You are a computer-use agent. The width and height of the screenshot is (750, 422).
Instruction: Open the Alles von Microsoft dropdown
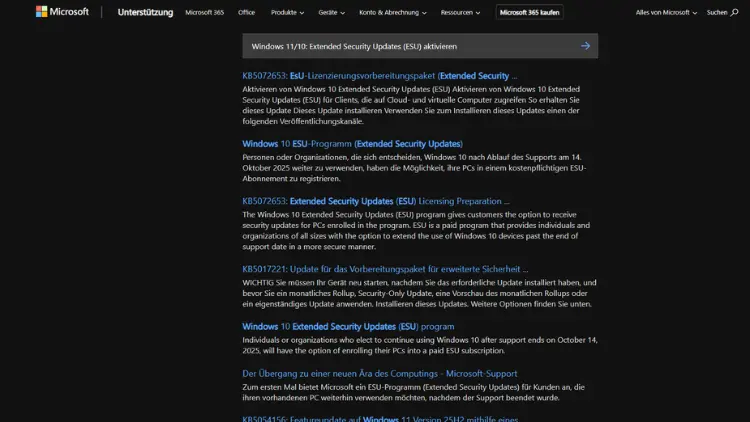click(x=666, y=12)
